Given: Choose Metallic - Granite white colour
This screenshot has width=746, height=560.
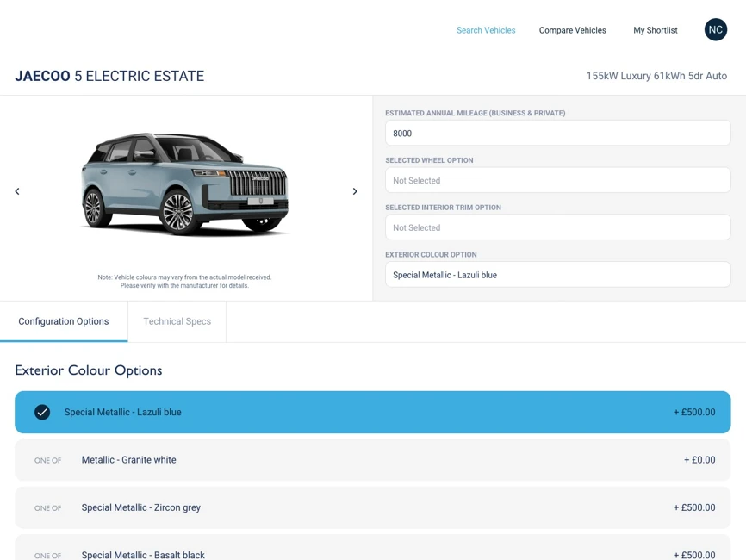Looking at the screenshot, I should [372, 460].
